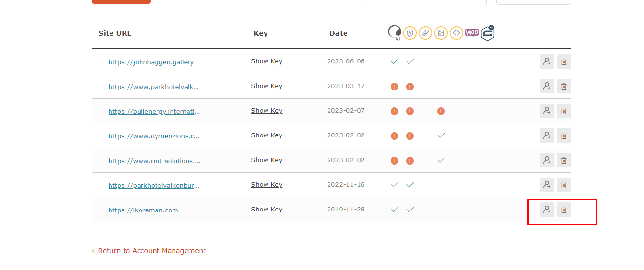Click WooCommerce icon in table header
Screen dimensions: 644x270
click(472, 32)
